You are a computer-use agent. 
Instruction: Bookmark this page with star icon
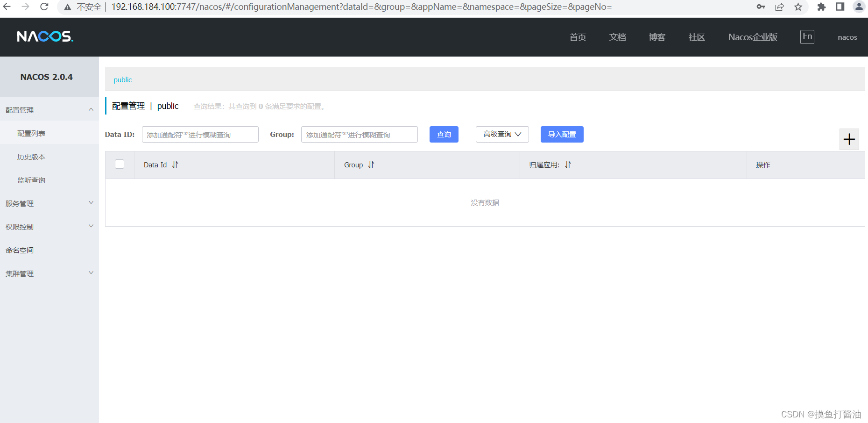coord(798,7)
